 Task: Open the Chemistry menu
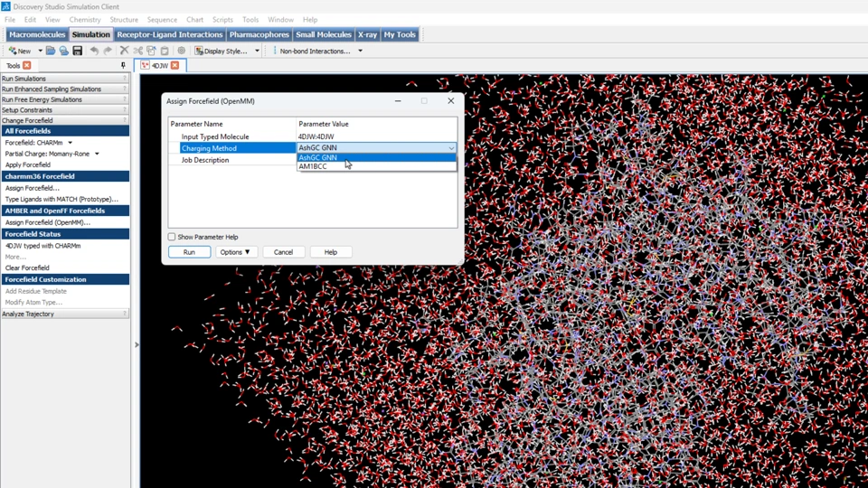85,19
